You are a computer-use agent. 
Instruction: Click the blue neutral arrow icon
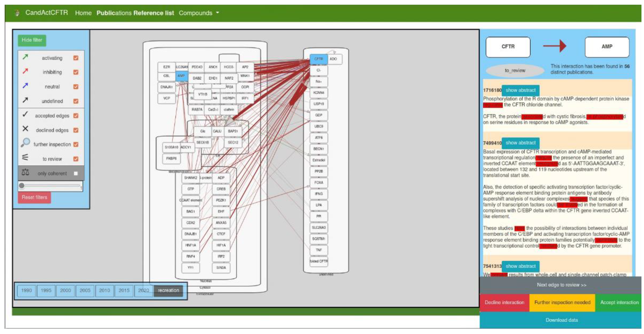[25, 86]
